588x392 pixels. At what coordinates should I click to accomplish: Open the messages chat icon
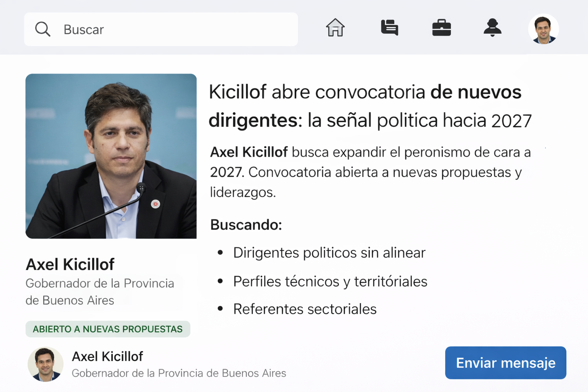(x=389, y=28)
